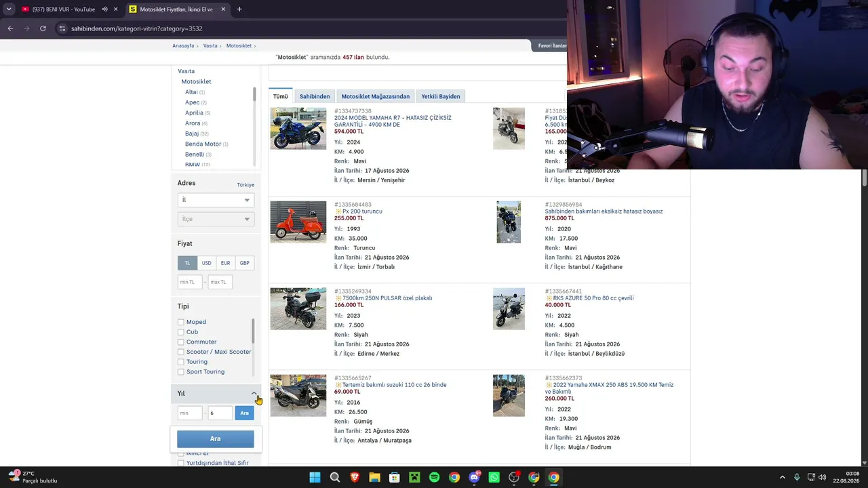Click the small Ara button beside year fields
This screenshot has width=868, height=488.
tap(245, 413)
